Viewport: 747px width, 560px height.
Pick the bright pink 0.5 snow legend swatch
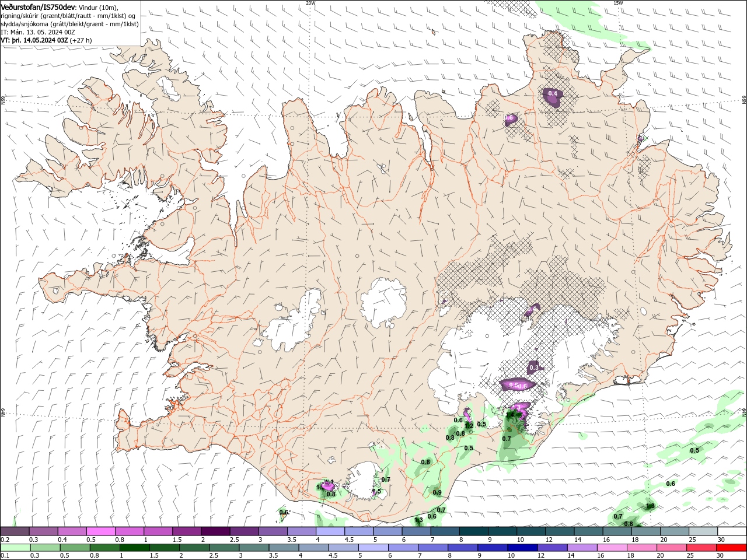pos(100,531)
